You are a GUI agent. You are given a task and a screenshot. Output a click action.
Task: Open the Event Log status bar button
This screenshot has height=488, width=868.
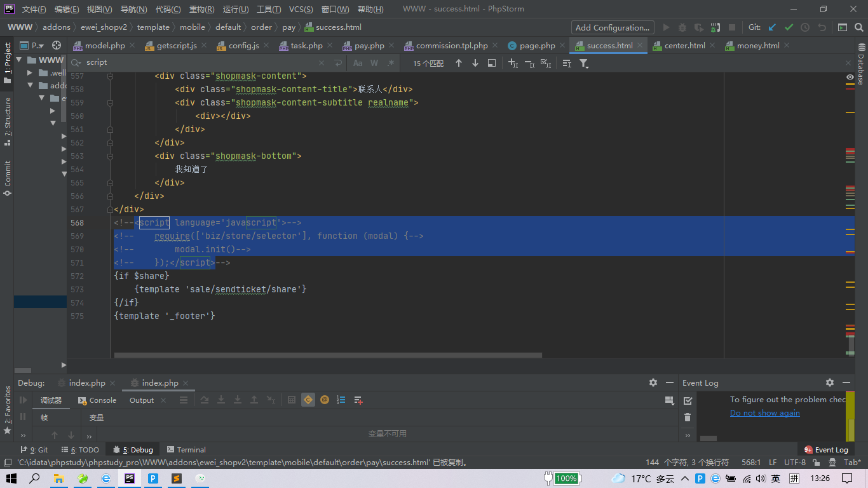point(826,449)
